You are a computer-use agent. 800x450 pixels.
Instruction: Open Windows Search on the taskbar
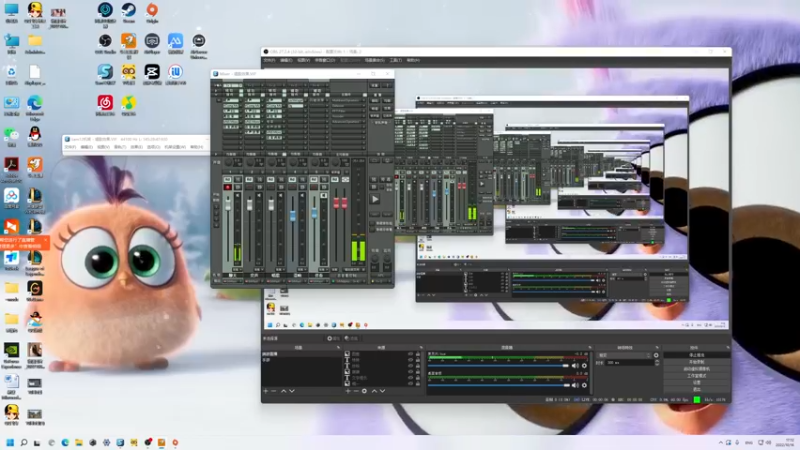[x=23, y=442]
